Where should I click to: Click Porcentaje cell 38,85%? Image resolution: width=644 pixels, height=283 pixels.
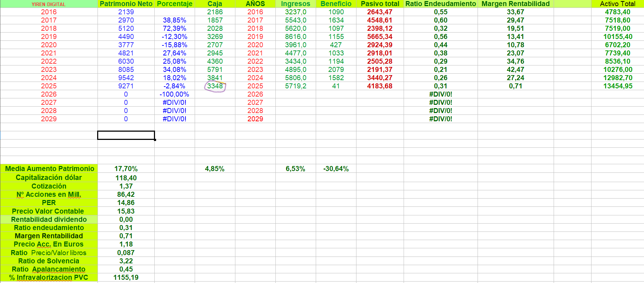point(175,20)
